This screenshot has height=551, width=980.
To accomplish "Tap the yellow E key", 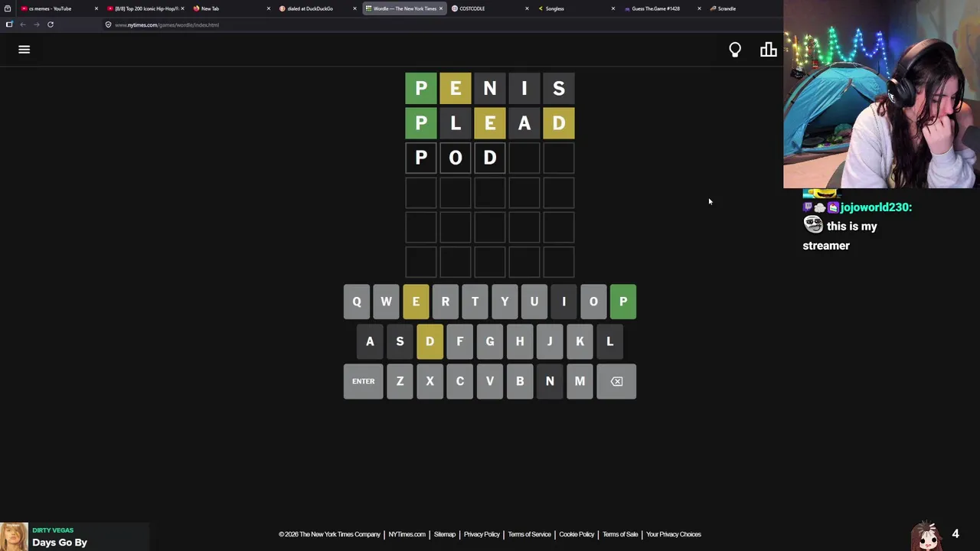I will pyautogui.click(x=416, y=302).
